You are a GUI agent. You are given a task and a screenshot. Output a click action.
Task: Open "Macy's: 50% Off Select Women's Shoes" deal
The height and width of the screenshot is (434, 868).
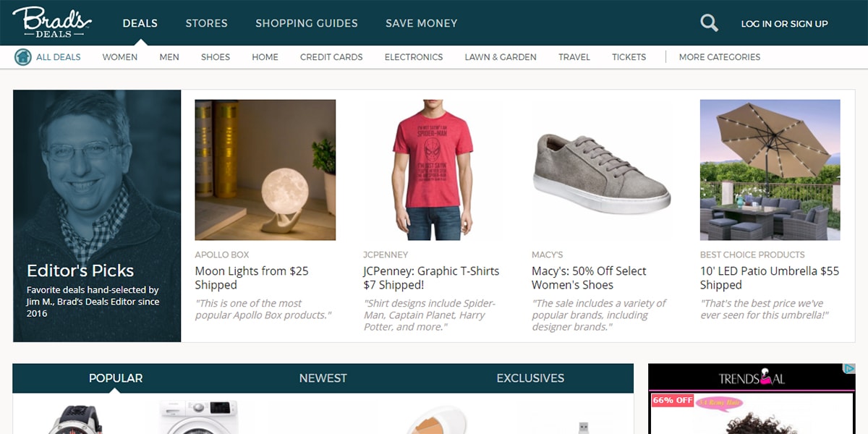[589, 278]
